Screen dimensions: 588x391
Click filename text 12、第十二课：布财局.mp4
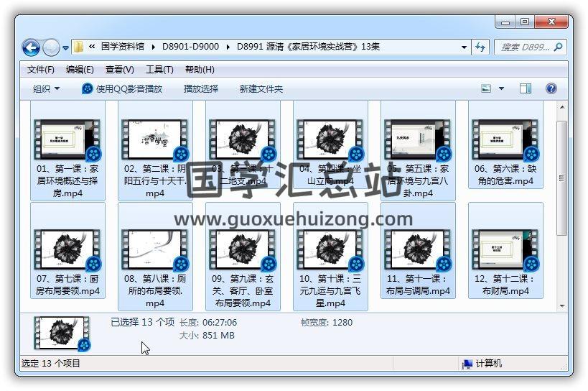point(505,285)
